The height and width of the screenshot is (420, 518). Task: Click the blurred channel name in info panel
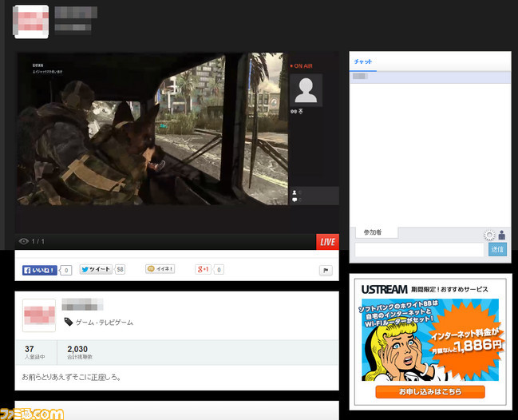(x=82, y=304)
